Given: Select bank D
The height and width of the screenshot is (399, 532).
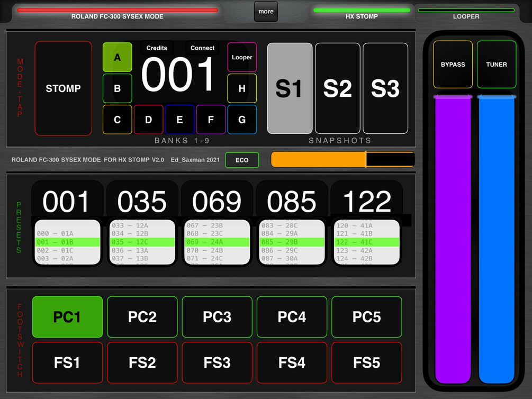Looking at the screenshot, I should coord(149,120).
